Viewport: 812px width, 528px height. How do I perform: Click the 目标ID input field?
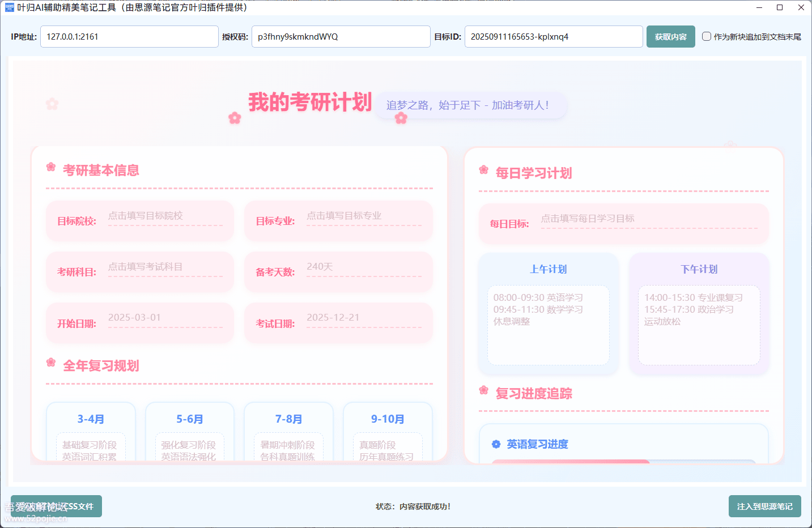554,36
